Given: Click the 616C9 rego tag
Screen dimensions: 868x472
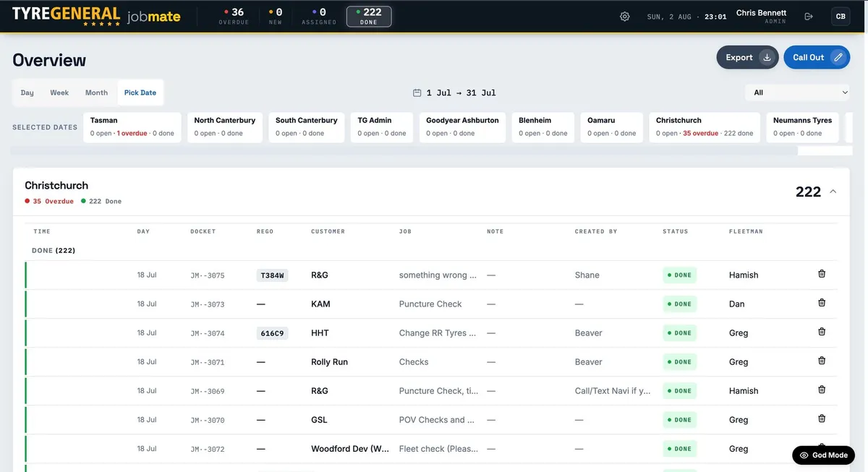Looking at the screenshot, I should pyautogui.click(x=273, y=333).
